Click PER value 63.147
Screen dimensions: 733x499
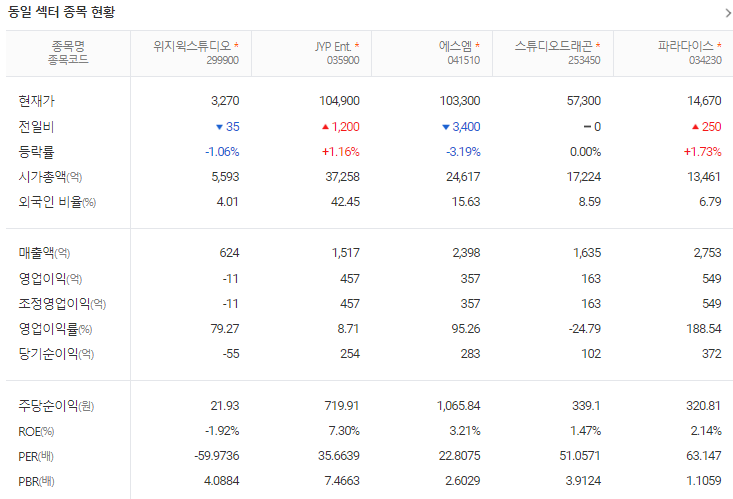704,456
